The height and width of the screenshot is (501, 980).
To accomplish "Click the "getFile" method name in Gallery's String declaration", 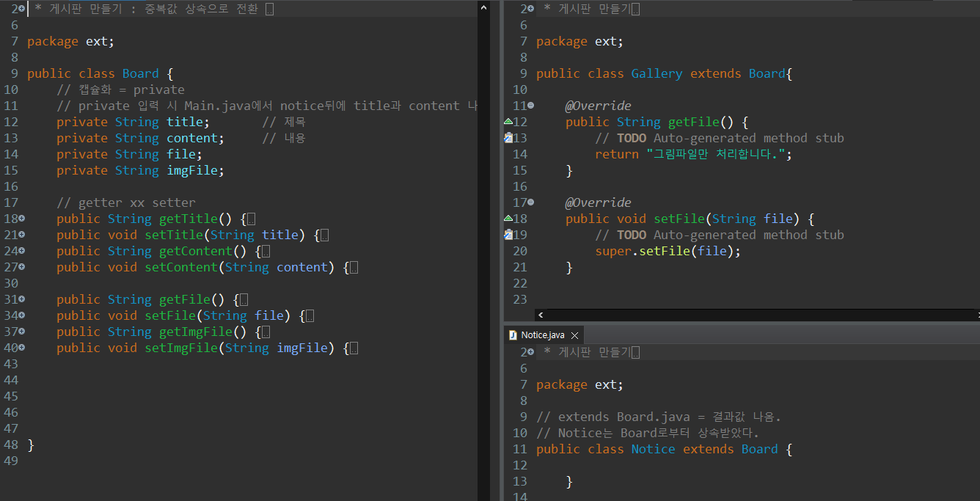I will pyautogui.click(x=693, y=122).
